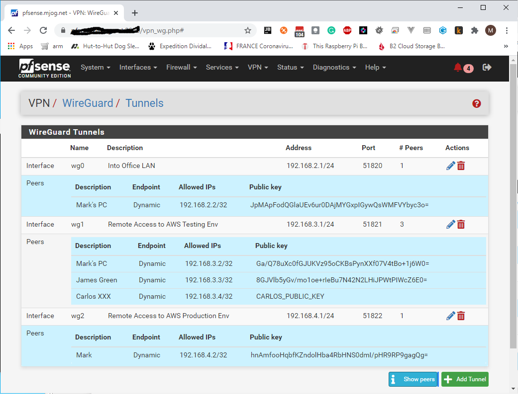The image size is (518, 420).
Task: Expand the Firewall dropdown menu
Action: pos(182,67)
